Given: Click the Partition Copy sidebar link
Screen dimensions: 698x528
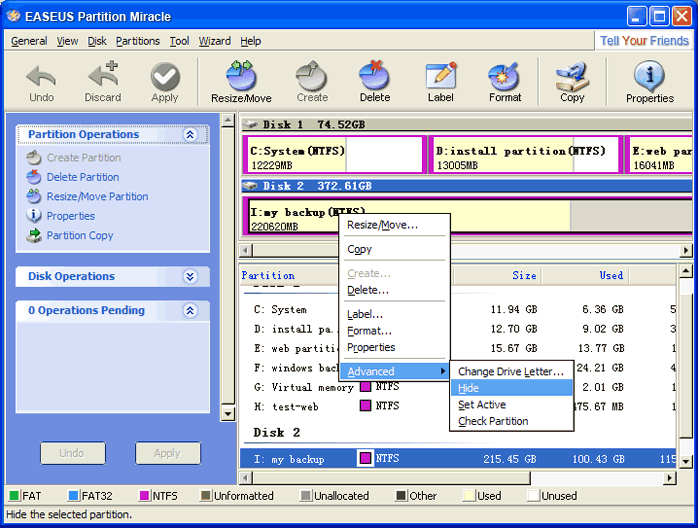Looking at the screenshot, I should pos(80,236).
